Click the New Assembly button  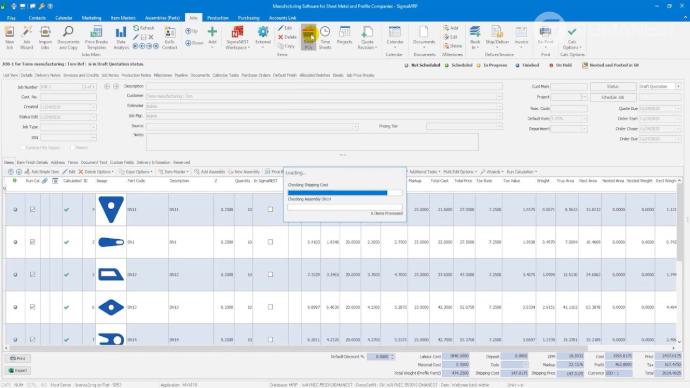click(244, 172)
